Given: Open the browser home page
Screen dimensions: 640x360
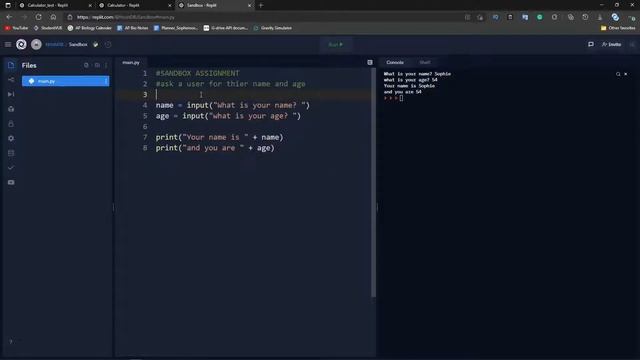Looking at the screenshot, I should pyautogui.click(x=53, y=17).
